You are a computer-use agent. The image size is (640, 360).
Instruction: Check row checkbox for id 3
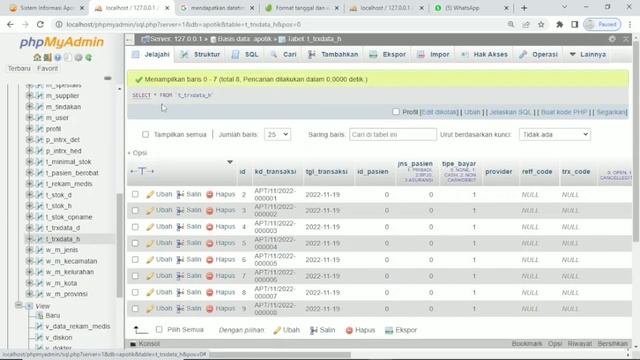135,211
